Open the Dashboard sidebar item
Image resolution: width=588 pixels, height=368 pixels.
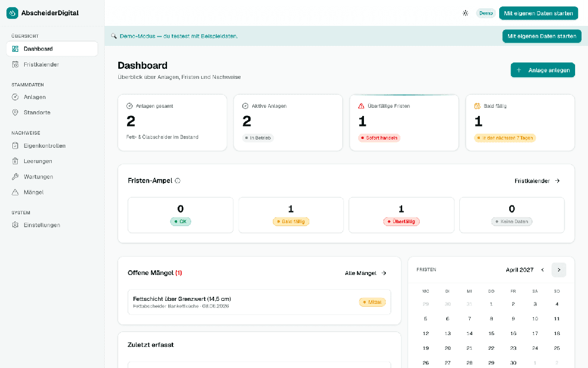click(52, 49)
